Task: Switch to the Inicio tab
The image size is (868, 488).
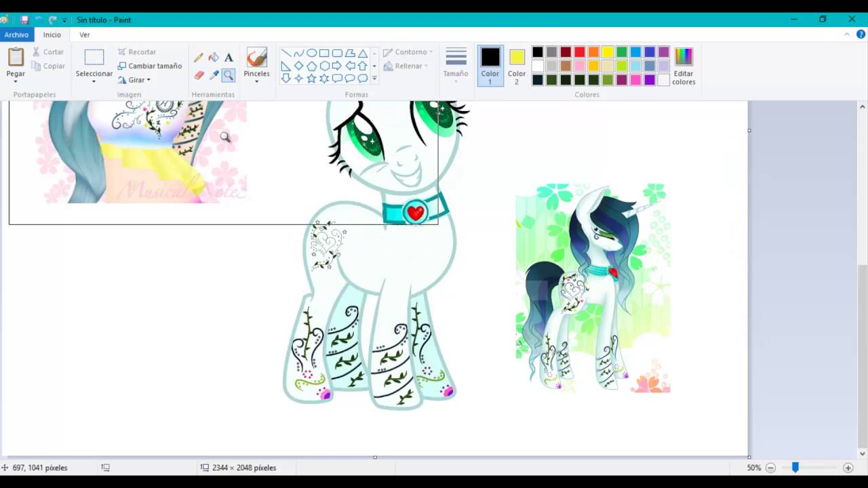Action: coord(52,35)
